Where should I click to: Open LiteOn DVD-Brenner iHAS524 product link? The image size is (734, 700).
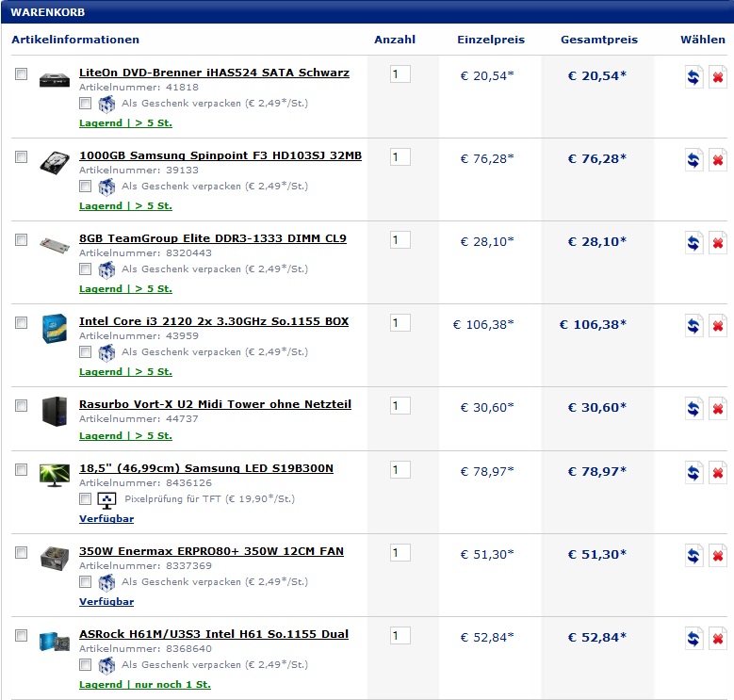click(214, 73)
